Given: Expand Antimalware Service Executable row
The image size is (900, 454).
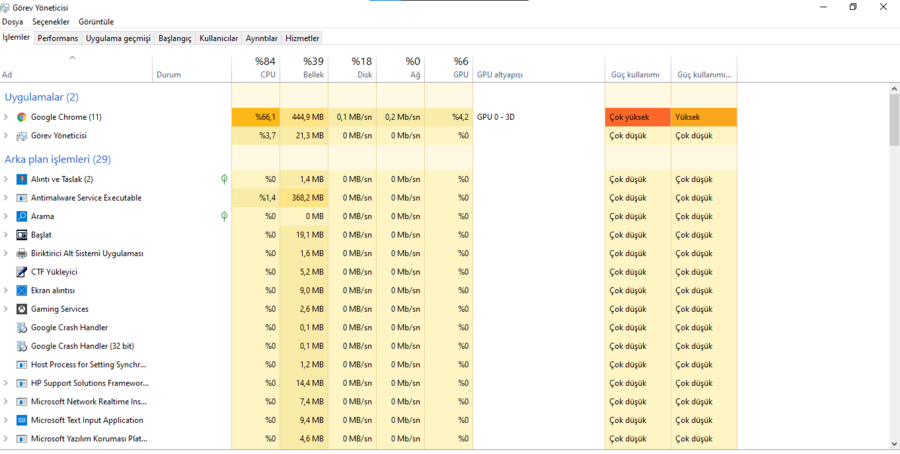Looking at the screenshot, I should 6,198.
